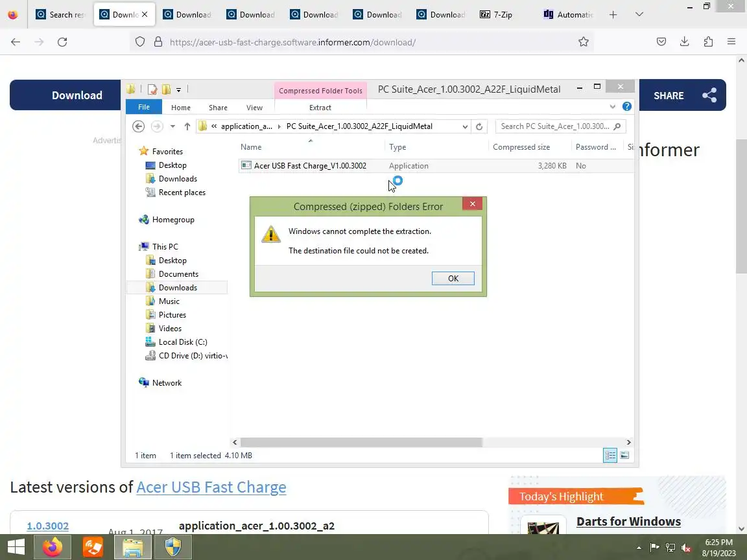Screen dimensions: 747x560
Task: Sort by Compressed size column
Action: tap(530, 147)
